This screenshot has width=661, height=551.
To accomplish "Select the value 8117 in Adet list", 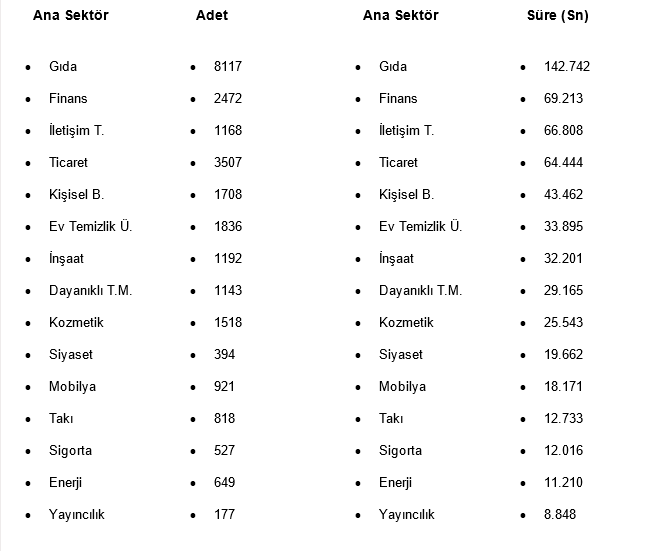I will click(228, 67).
